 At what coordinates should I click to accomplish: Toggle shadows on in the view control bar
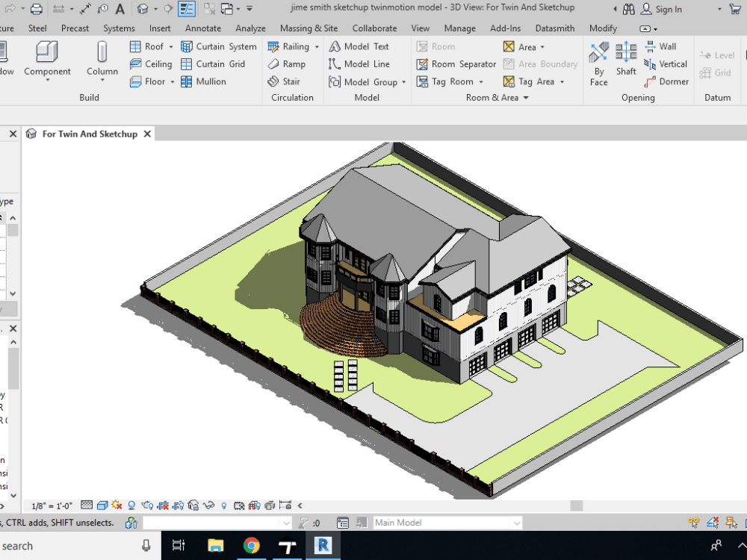[x=131, y=505]
